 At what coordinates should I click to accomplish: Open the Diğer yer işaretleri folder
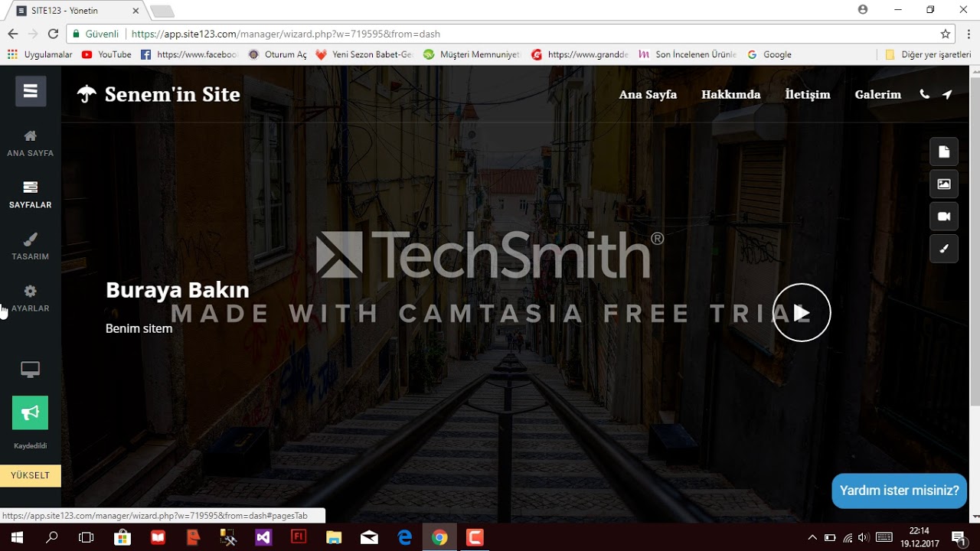click(928, 54)
